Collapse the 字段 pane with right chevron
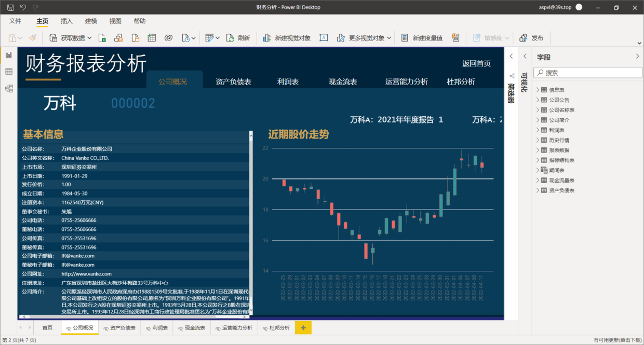 (x=638, y=56)
